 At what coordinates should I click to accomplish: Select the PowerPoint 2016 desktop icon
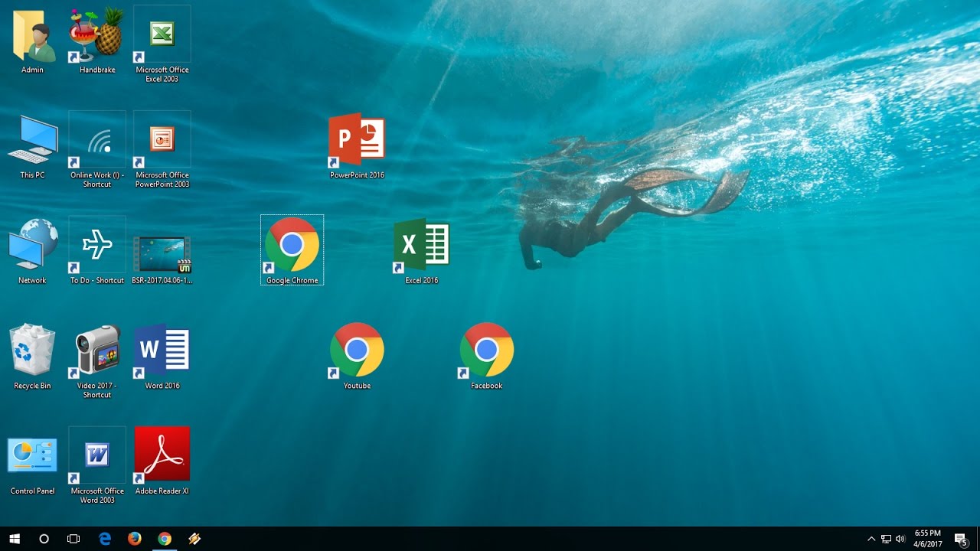click(x=357, y=145)
